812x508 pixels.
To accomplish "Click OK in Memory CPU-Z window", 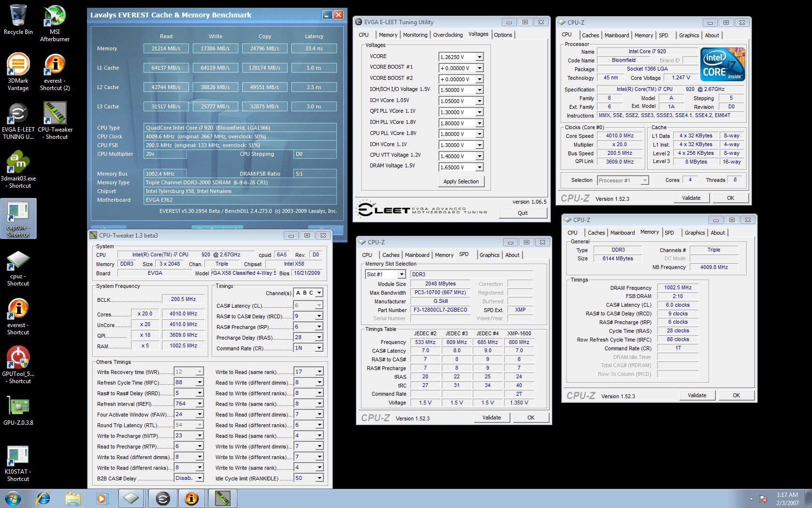I will coord(736,395).
